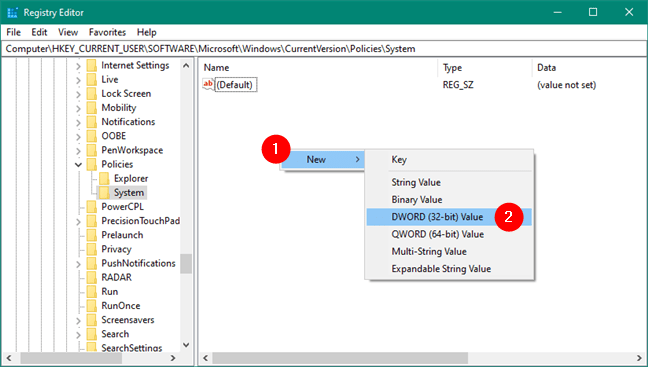
Task: Click the values pane horizontal scrollbar thumb
Action: [x=340, y=358]
